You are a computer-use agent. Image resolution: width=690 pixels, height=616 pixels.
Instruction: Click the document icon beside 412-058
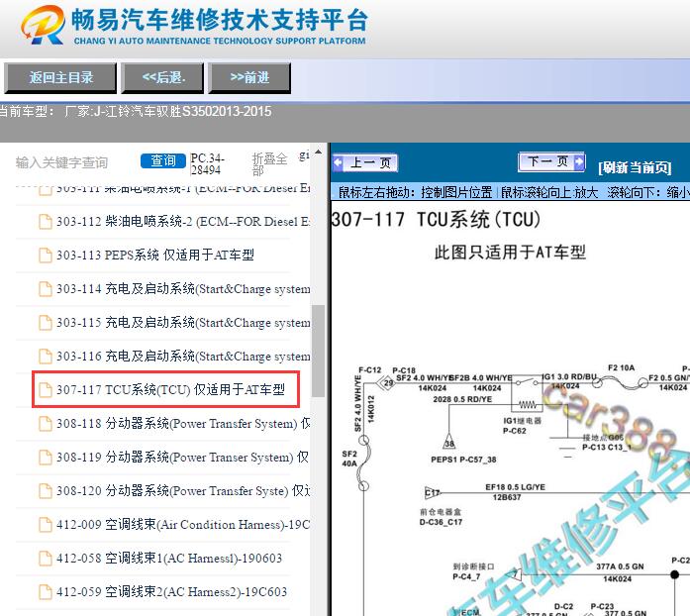coord(46,559)
